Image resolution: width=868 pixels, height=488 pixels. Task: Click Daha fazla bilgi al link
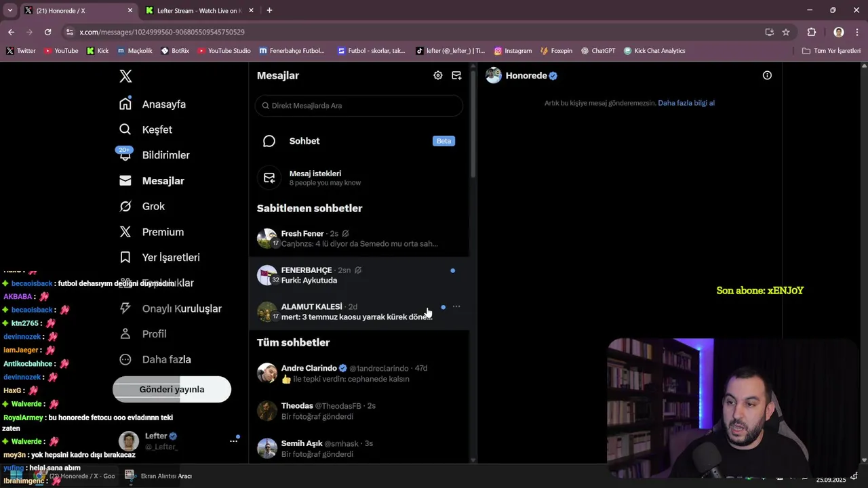click(x=686, y=103)
